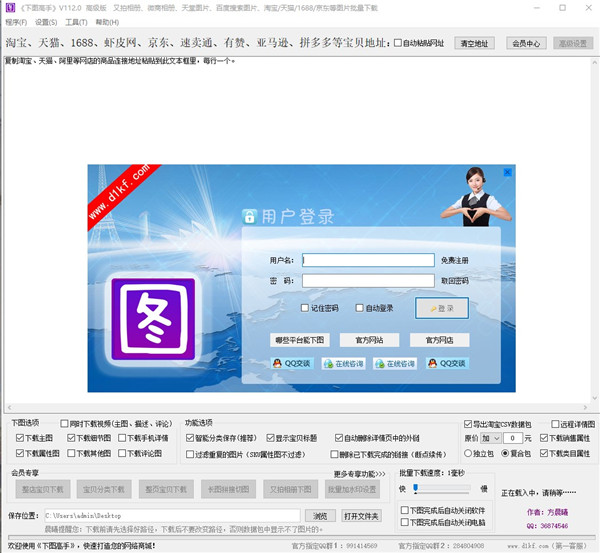600x553 pixels.
Task: Open the 帮助(H) menu
Action: 107,22
